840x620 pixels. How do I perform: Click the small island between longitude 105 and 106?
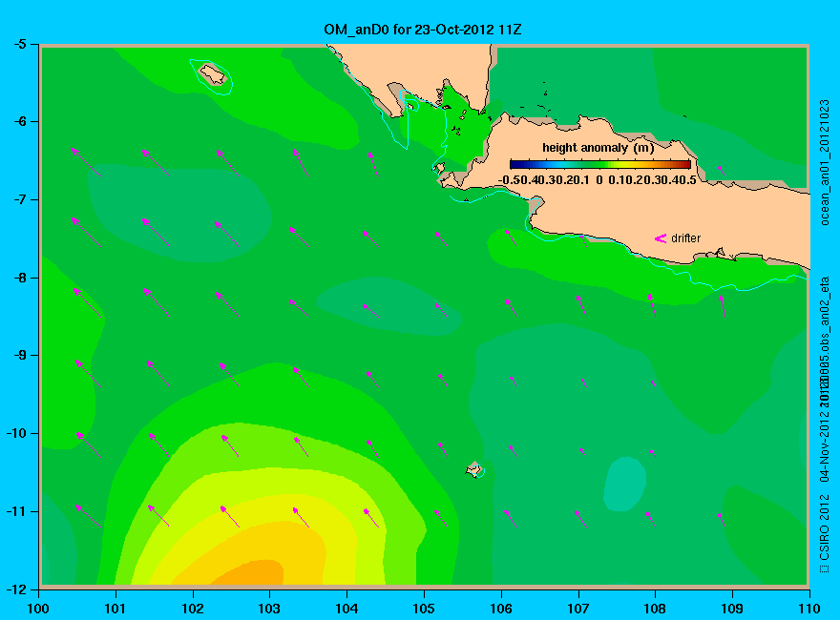coord(474,469)
